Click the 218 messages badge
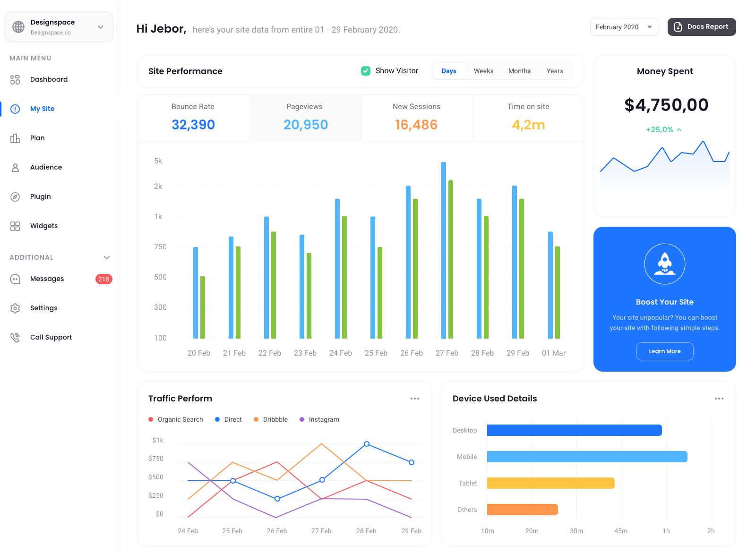Viewport: 756px width, 553px height. click(104, 279)
